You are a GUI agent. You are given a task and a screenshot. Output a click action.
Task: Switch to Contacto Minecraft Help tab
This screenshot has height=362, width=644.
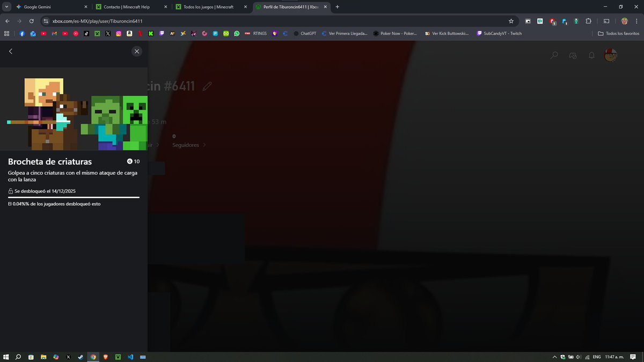click(x=130, y=7)
